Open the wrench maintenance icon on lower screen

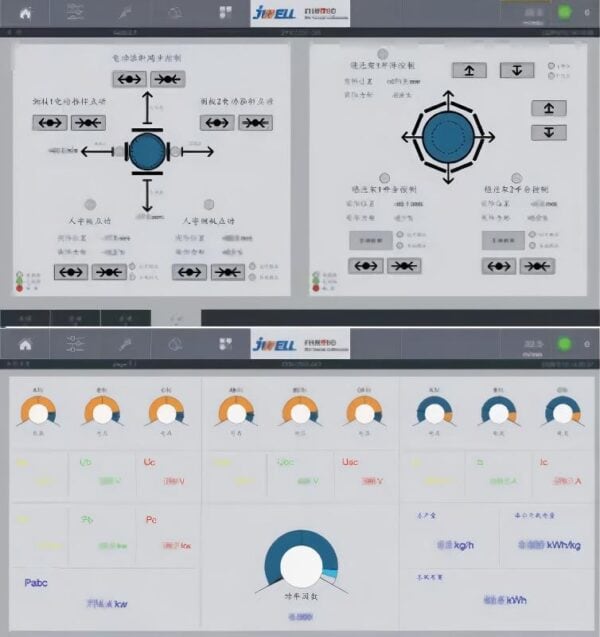click(x=125, y=345)
